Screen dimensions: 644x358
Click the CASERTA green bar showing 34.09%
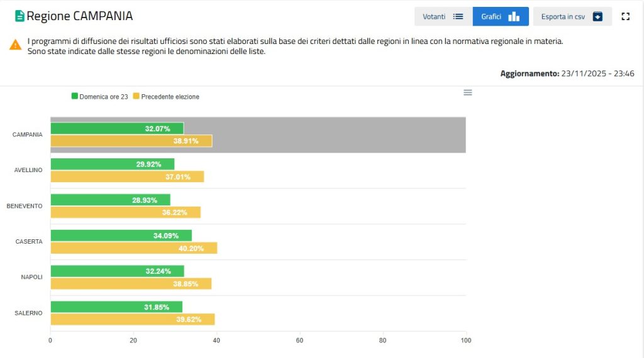pyautogui.click(x=121, y=236)
